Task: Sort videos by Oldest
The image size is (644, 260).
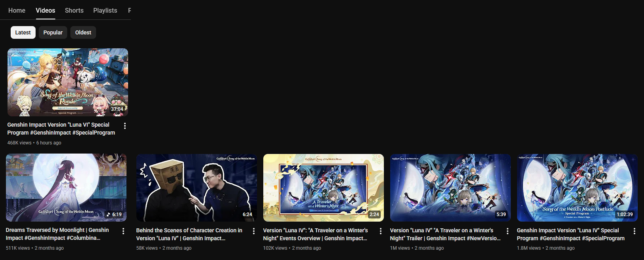Action: coord(83,32)
